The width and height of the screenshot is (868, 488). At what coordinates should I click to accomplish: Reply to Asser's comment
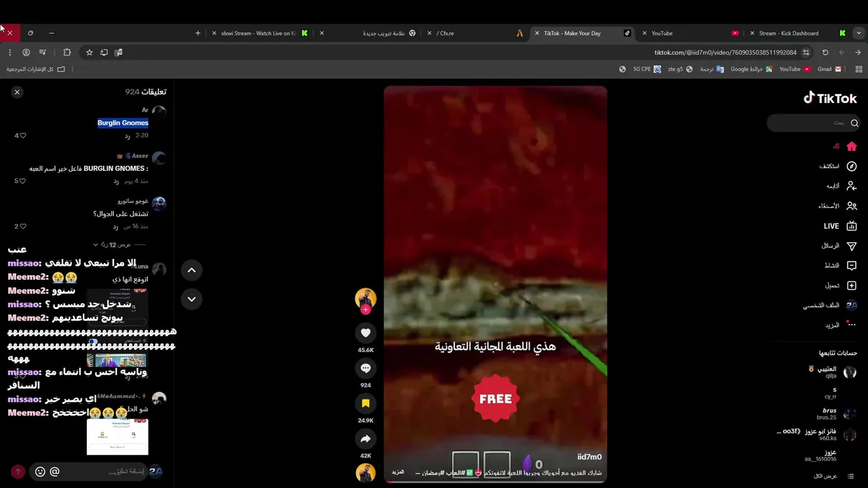pyautogui.click(x=116, y=181)
